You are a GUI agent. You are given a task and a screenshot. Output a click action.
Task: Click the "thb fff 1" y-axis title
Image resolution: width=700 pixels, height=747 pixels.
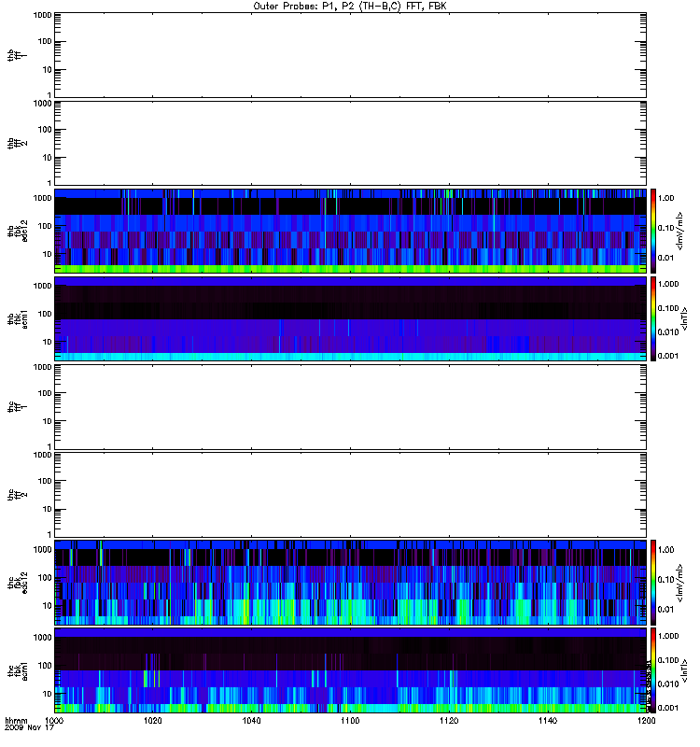[18, 55]
